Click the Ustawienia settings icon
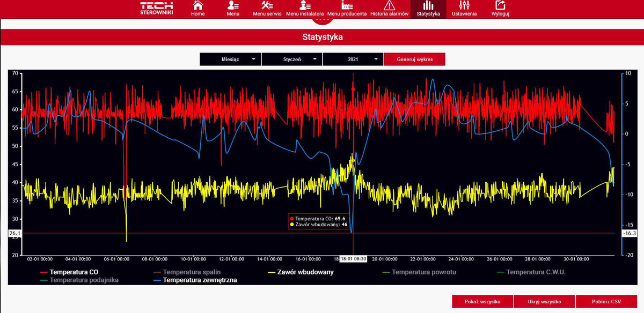This screenshot has height=313, width=644. tap(464, 5)
